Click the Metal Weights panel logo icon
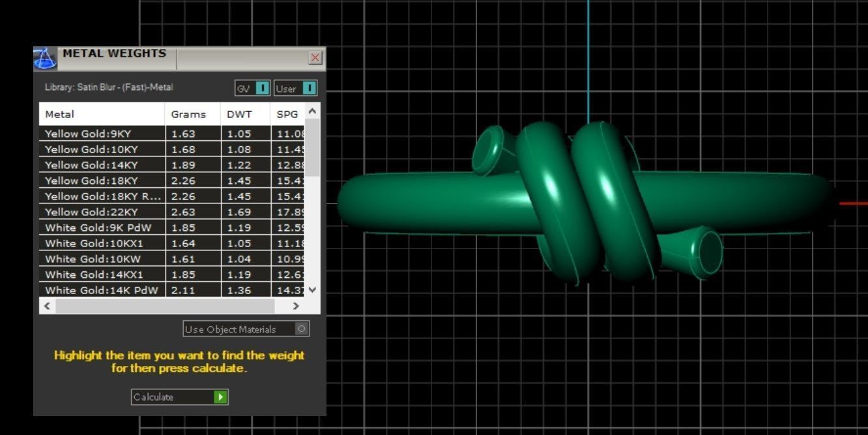This screenshot has width=868, height=435. (45, 59)
